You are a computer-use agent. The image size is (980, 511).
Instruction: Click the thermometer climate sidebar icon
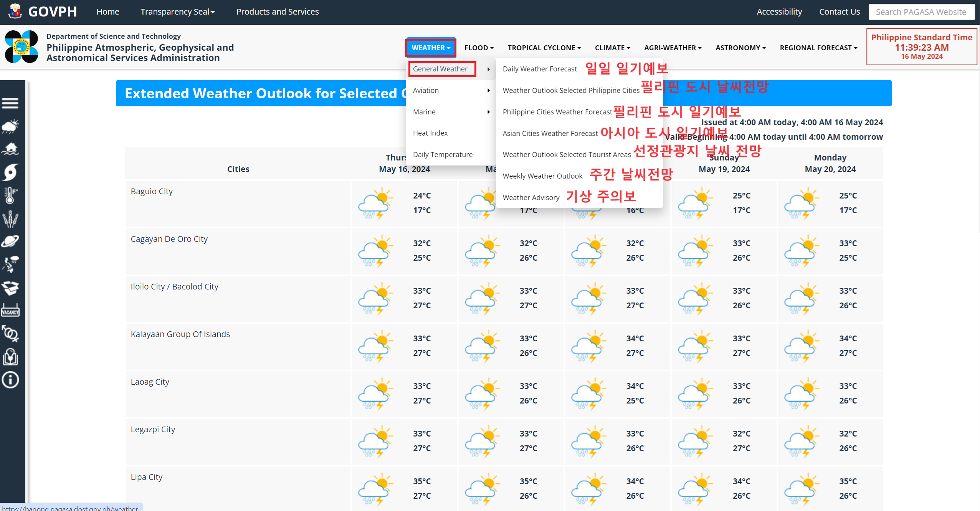[10, 195]
